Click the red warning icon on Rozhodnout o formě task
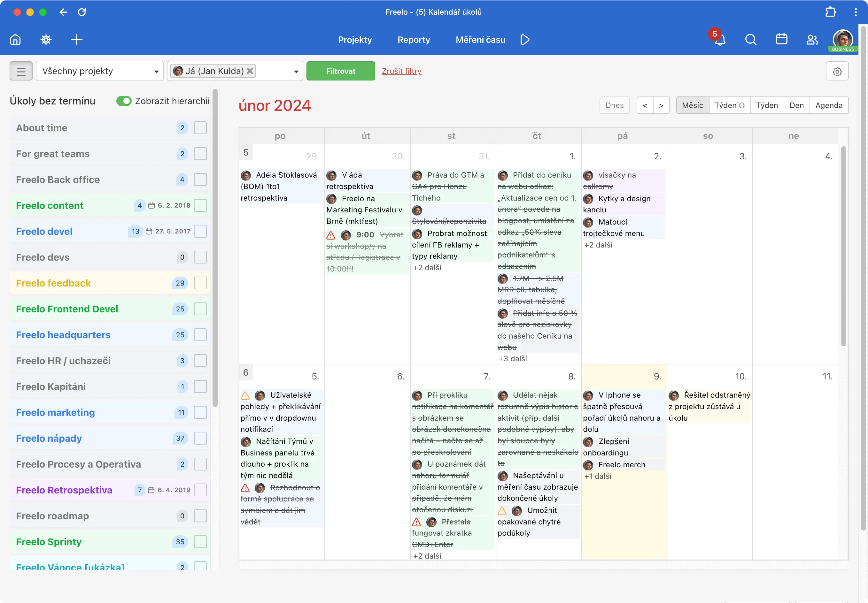 [245, 488]
